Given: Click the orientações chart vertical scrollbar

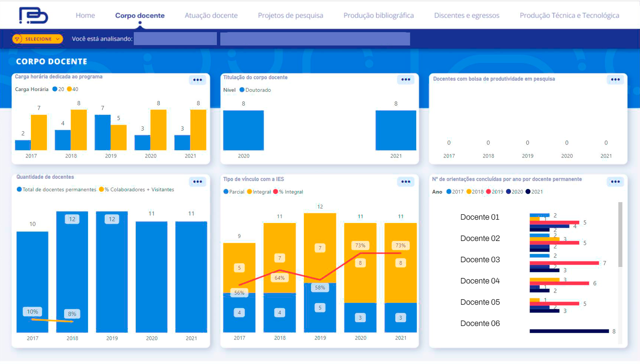Looking at the screenshot, I should [x=620, y=234].
